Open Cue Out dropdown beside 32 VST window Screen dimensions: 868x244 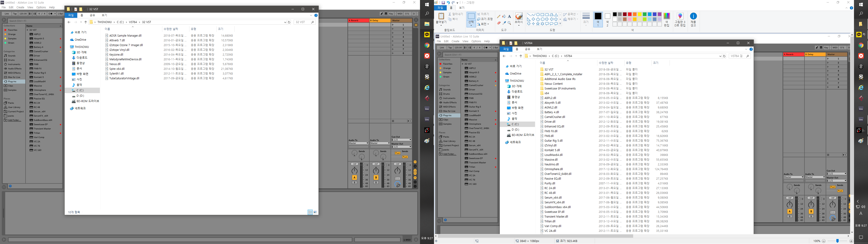pyautogui.click(x=401, y=140)
